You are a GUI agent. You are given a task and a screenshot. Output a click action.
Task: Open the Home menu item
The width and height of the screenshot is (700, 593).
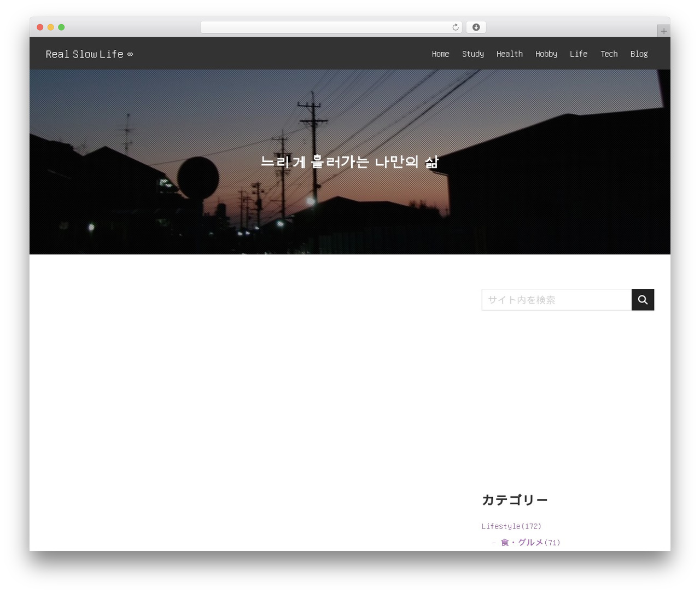(x=440, y=54)
